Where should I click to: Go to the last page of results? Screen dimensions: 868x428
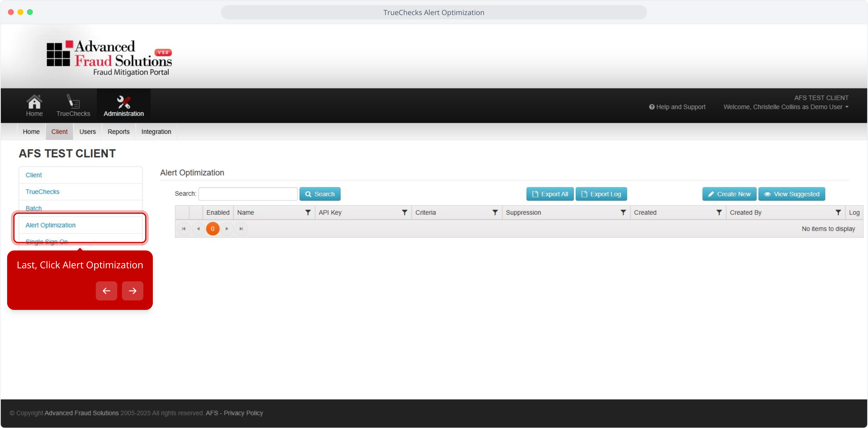[x=241, y=229]
